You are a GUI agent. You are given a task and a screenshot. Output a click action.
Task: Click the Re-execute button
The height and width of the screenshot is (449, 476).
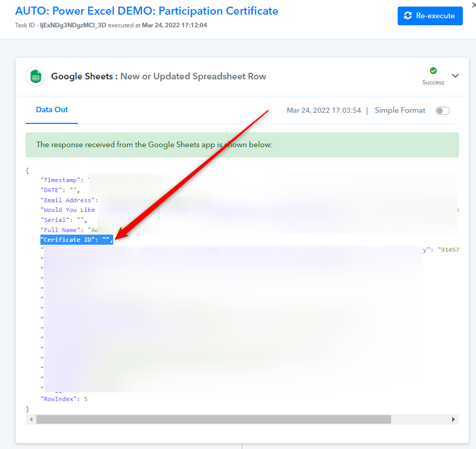pos(430,16)
